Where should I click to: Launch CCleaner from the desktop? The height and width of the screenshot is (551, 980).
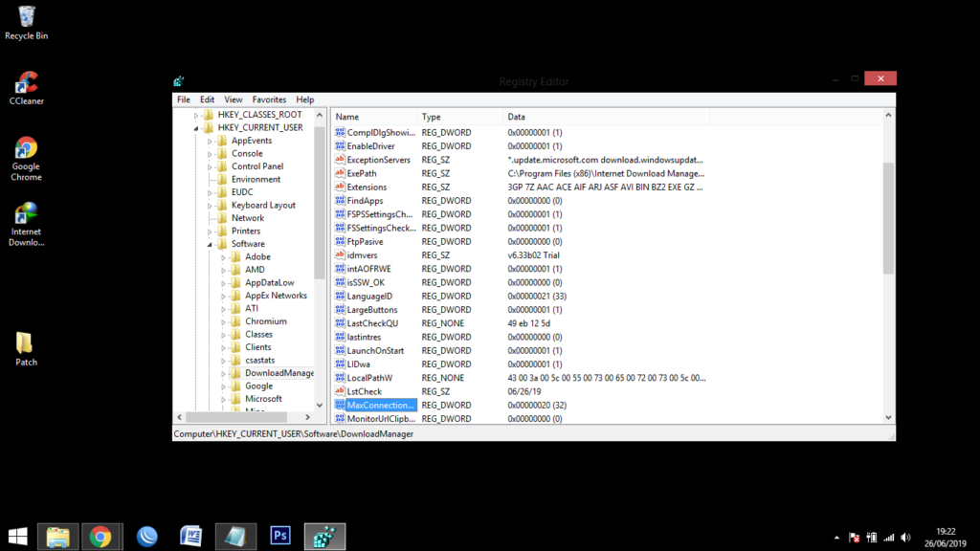point(26,88)
